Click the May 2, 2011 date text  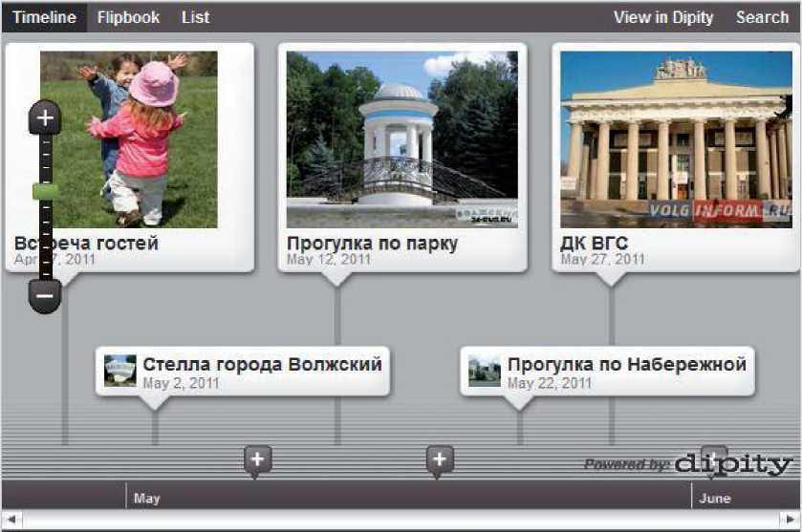181,383
